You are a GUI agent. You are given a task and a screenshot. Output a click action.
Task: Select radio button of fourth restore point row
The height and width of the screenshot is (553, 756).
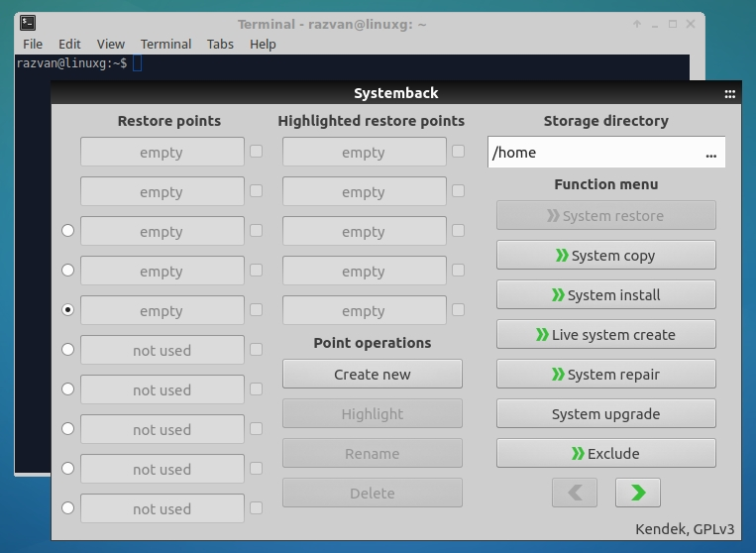click(x=68, y=270)
